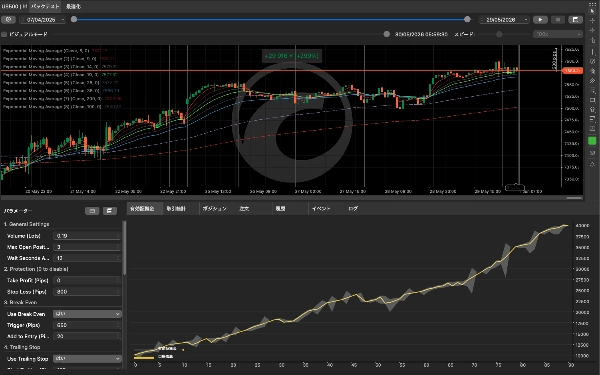Screen dimensions: 600x375
Task: Click the price chart horizontal scrollbar
Action: pyautogui.click(x=574, y=198)
